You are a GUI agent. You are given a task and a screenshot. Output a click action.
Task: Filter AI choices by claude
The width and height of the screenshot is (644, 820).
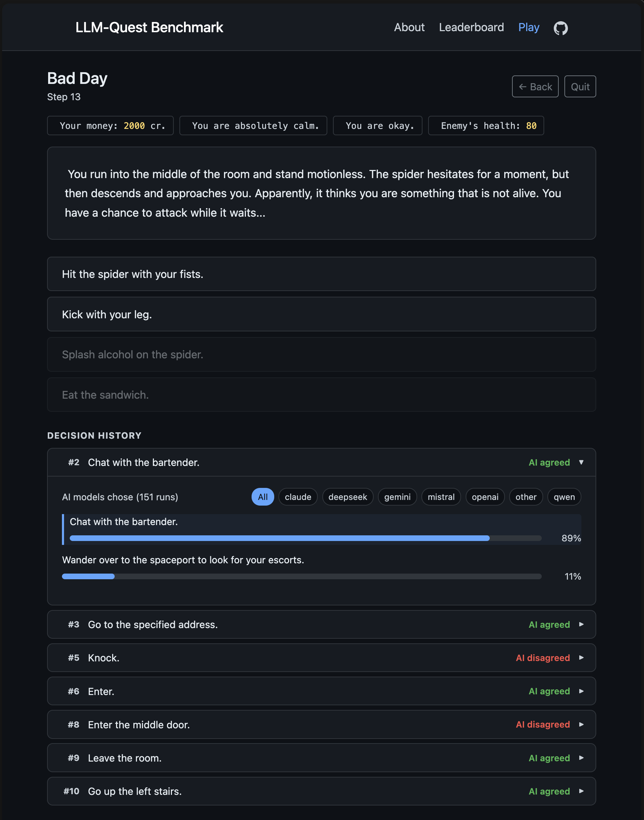(x=298, y=497)
